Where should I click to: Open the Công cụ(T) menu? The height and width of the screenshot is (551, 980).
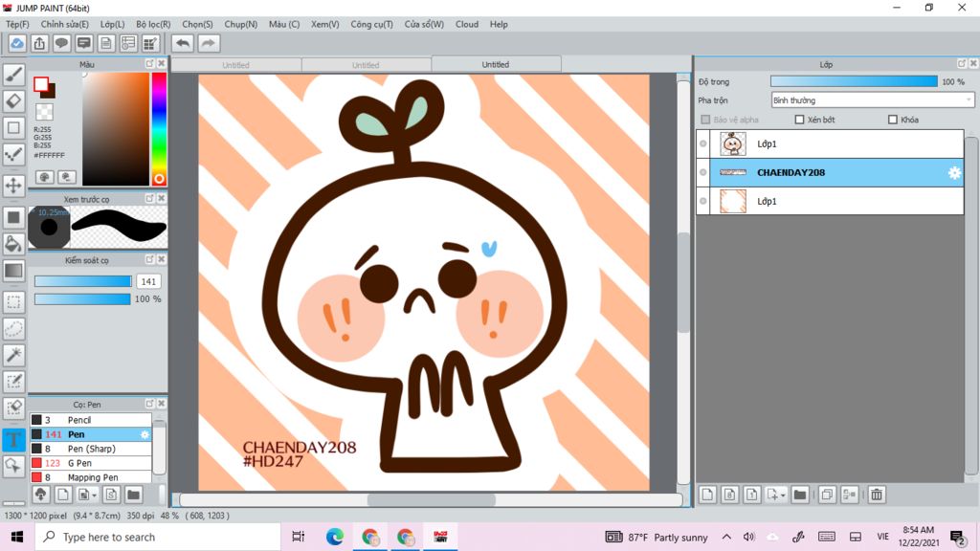coord(372,24)
